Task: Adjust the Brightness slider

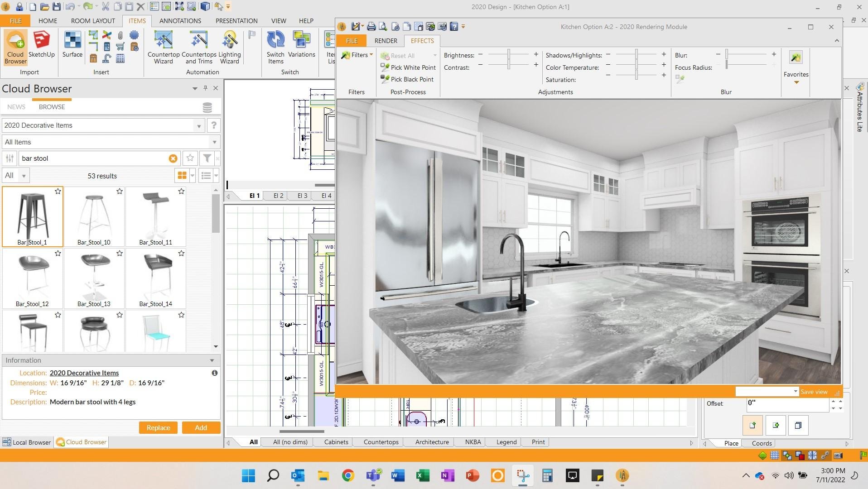Action: point(509,55)
